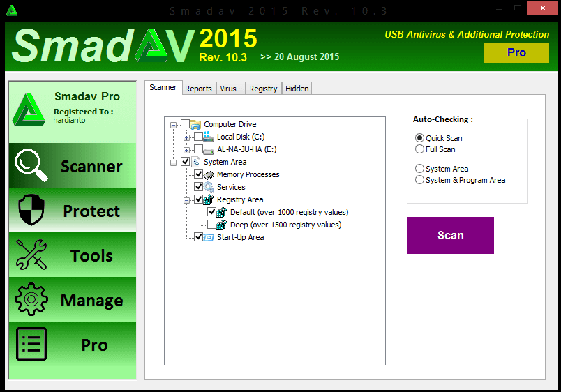561x392 pixels.
Task: Click the Local Disk (C:) drive icon
Action: click(209, 137)
